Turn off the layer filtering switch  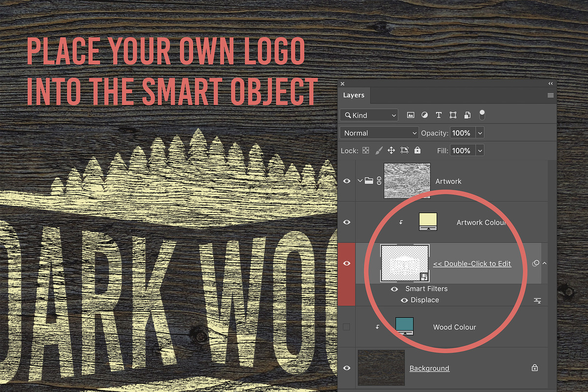click(x=482, y=115)
